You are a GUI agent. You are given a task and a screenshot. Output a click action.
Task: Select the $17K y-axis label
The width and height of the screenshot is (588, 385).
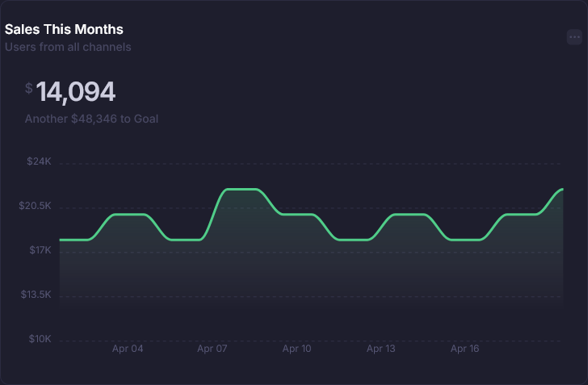coord(39,250)
